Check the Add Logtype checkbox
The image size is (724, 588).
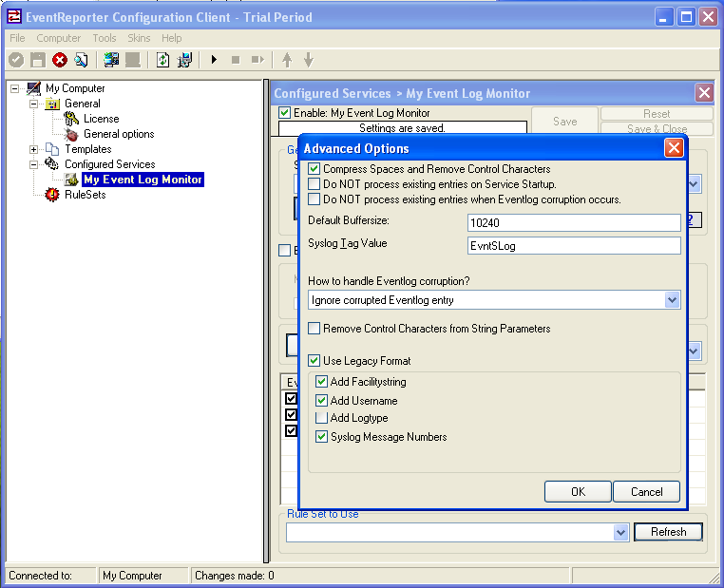321,418
